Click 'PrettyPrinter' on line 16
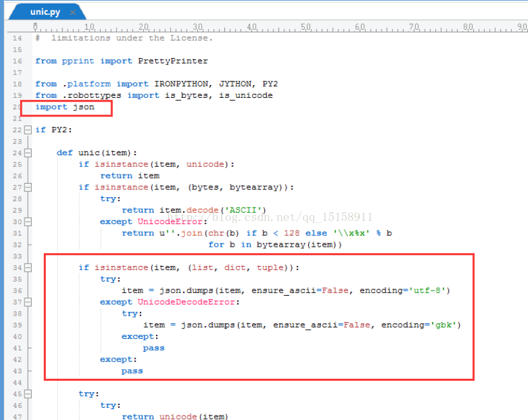This screenshot has width=528, height=420. coord(173,61)
